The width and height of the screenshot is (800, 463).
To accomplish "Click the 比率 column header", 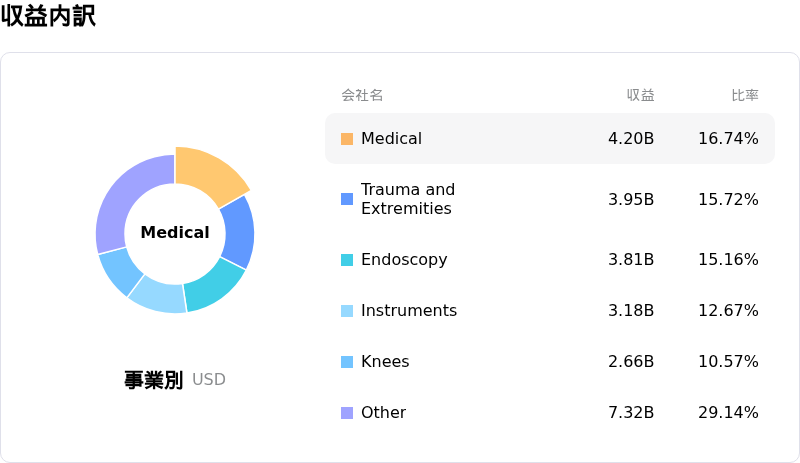I will (x=745, y=95).
